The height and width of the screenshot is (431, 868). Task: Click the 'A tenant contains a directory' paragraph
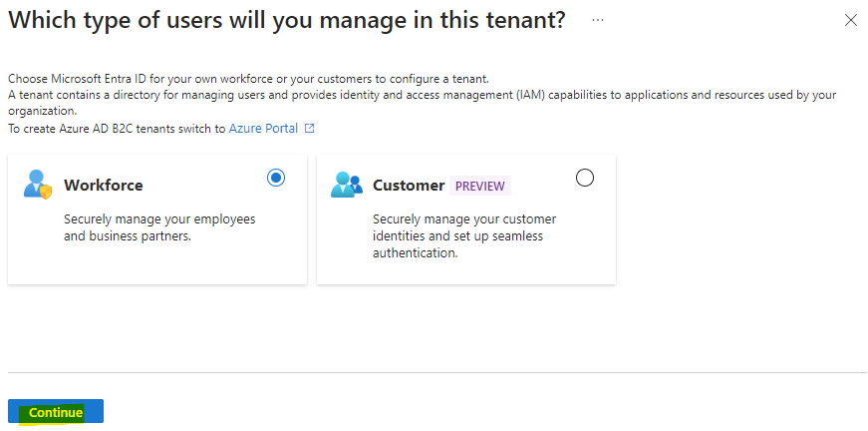(422, 103)
